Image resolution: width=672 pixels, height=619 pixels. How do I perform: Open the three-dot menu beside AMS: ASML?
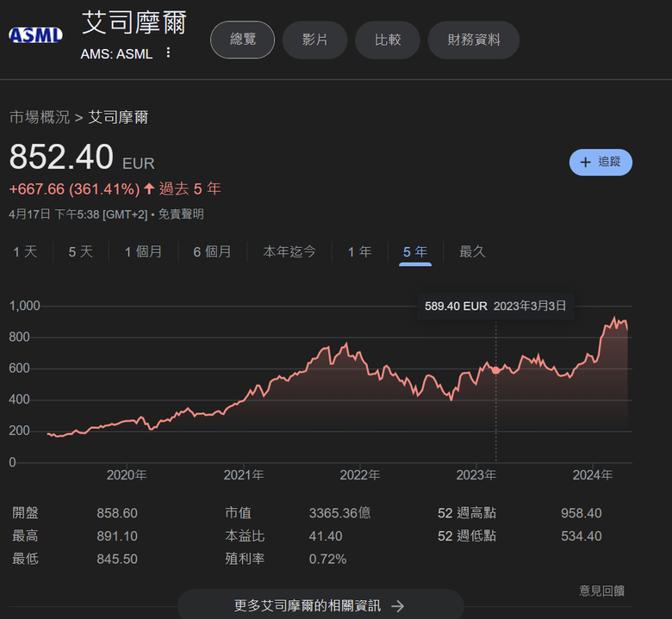pos(168,53)
